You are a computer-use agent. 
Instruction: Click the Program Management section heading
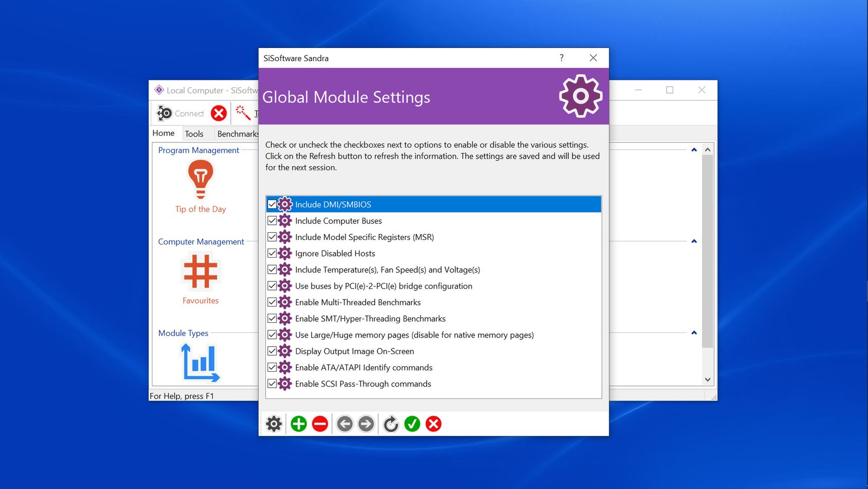199,150
